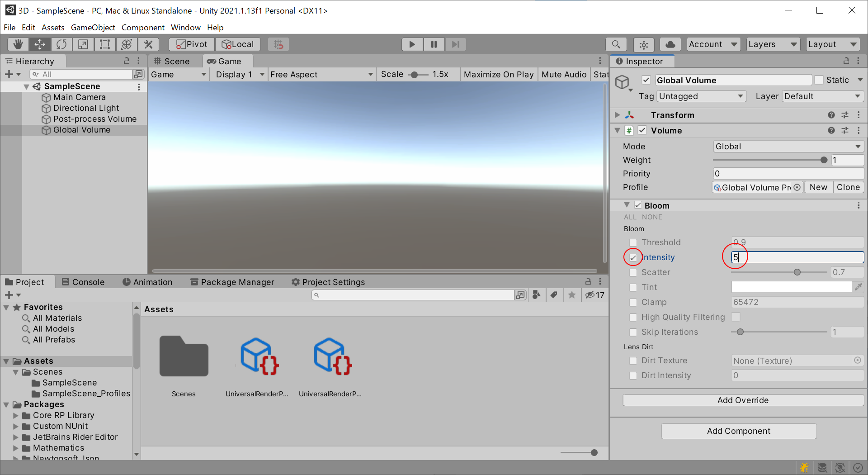Click the Clone profile button
The image size is (868, 475).
coord(848,187)
